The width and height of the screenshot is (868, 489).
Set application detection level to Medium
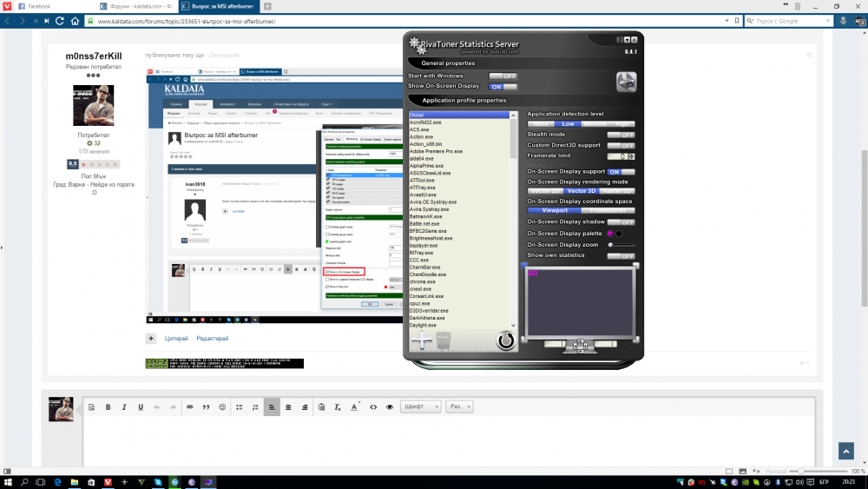click(595, 124)
